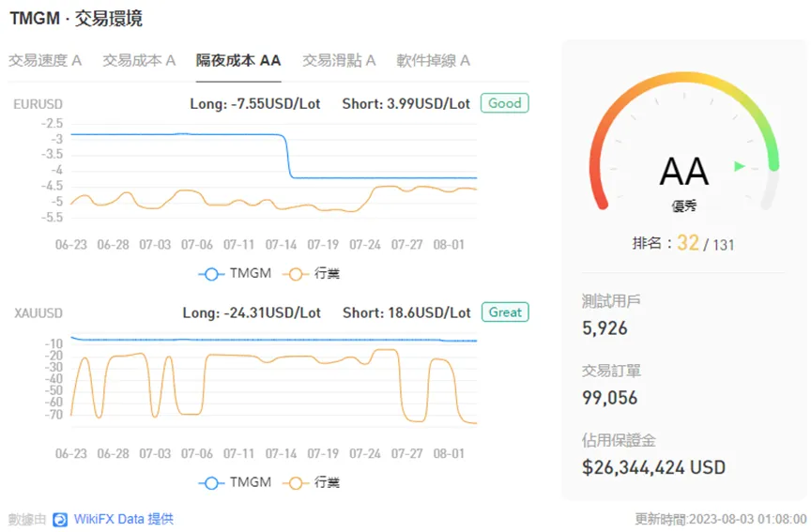Click the 交易訂單 value 99,056
Viewport: 811px width, 532px height.
[610, 398]
